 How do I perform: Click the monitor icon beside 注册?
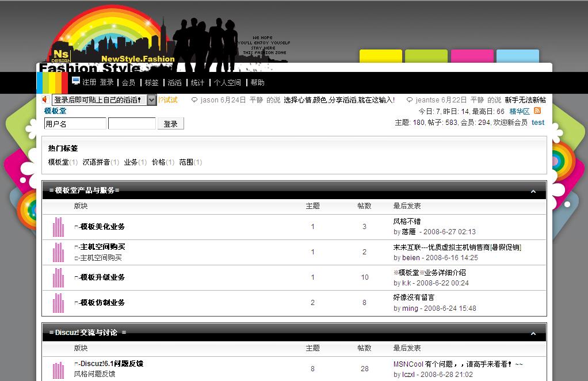coord(76,81)
